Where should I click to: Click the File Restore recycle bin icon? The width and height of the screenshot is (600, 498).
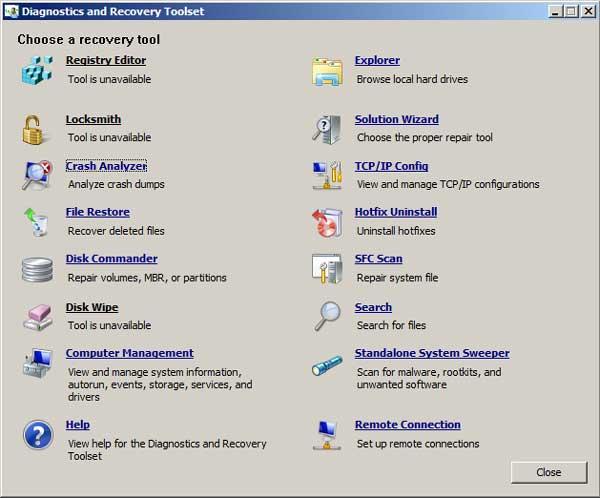point(37,222)
